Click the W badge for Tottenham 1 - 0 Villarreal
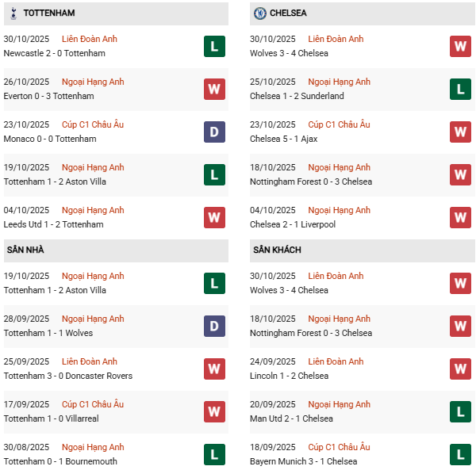The height and width of the screenshot is (470, 476). coord(214,411)
